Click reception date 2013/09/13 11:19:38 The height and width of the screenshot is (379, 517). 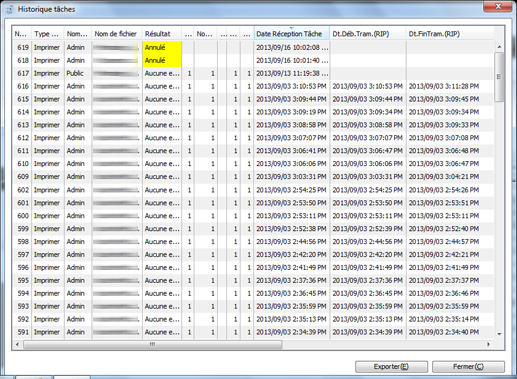292,73
